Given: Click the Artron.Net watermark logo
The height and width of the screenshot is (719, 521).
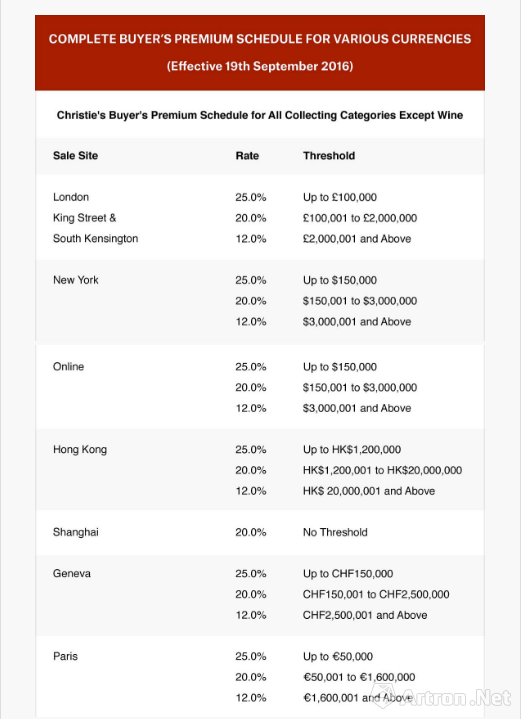Looking at the screenshot, I should click(x=441, y=697).
